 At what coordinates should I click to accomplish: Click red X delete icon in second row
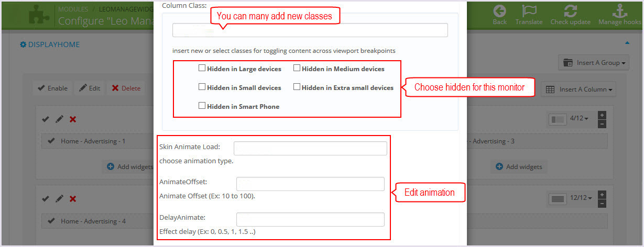pyautogui.click(x=73, y=199)
